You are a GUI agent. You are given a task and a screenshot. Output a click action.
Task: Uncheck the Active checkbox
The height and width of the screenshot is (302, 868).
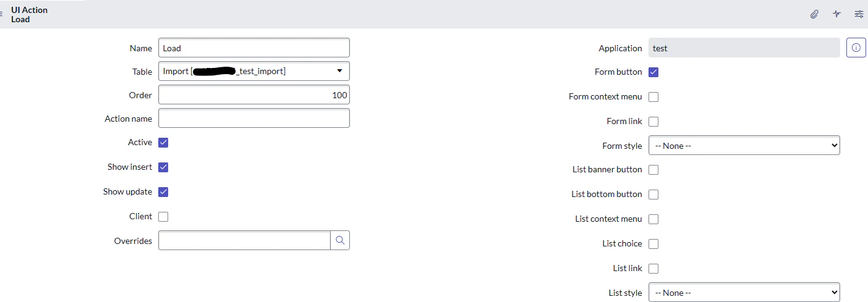click(x=163, y=143)
